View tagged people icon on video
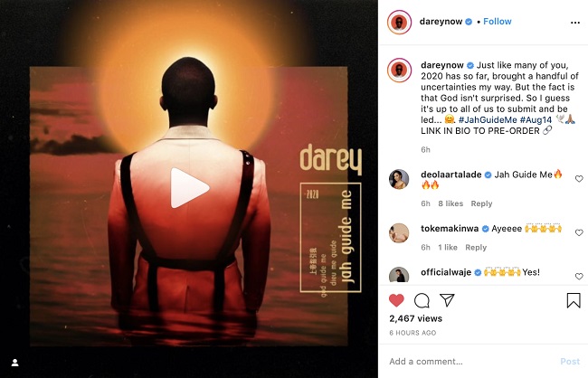The image size is (588, 378). pyautogui.click(x=15, y=363)
